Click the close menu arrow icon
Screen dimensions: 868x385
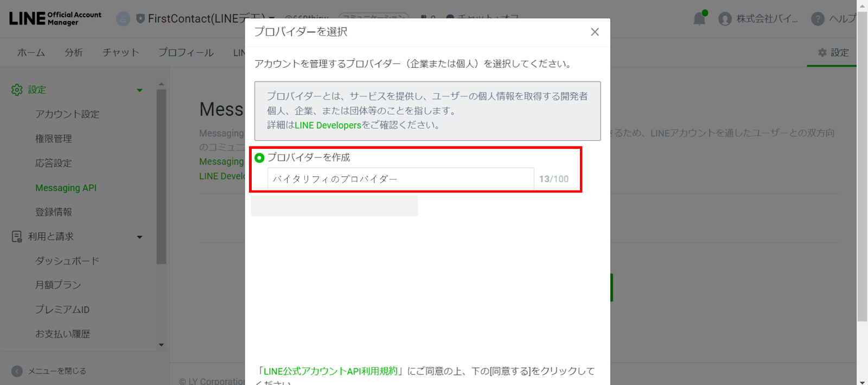(17, 371)
